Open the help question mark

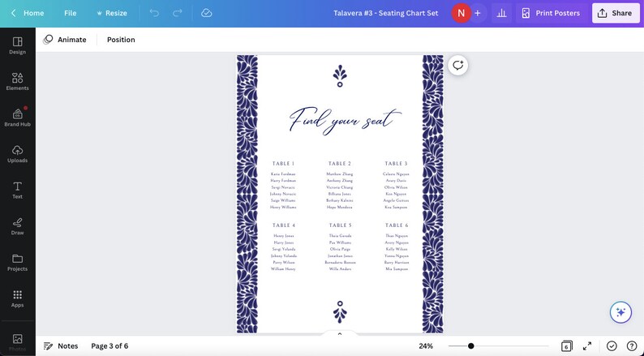(x=632, y=345)
